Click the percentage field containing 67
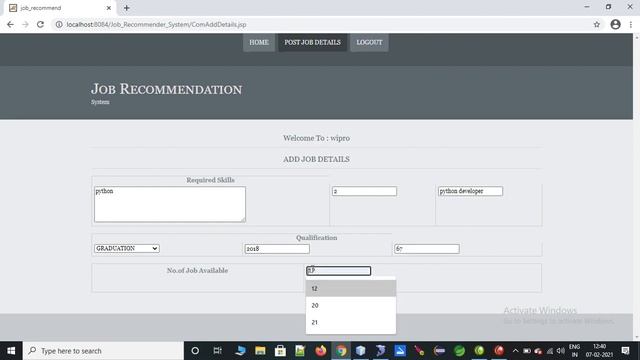Screen dimensions: 640x360 coord(427,249)
